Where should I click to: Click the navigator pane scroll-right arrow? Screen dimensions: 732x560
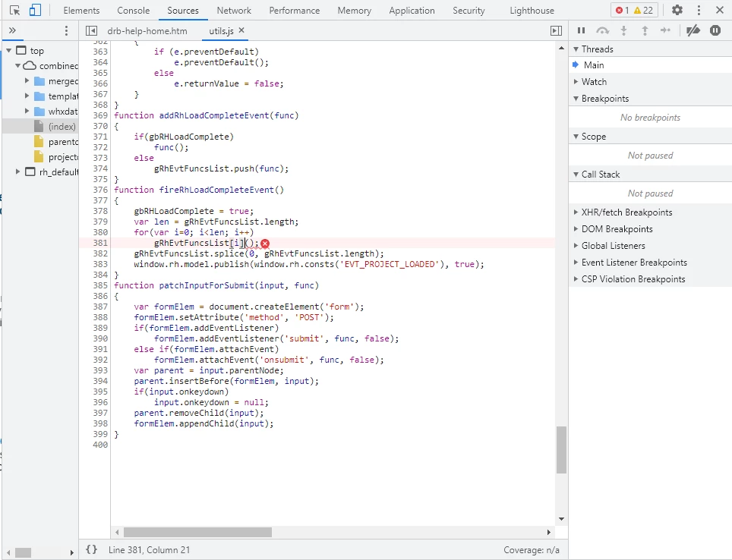pyautogui.click(x=71, y=552)
